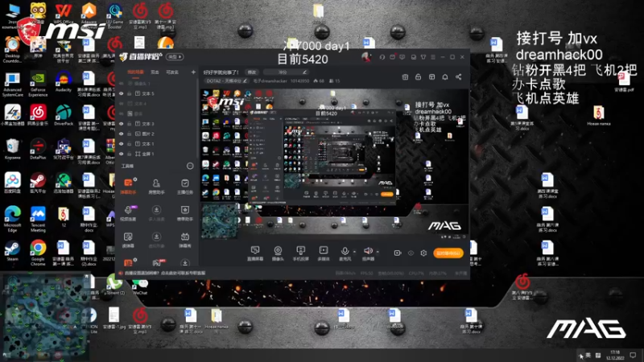Click help link in bottom notice bar
644x362 pixels.
click(x=165, y=273)
